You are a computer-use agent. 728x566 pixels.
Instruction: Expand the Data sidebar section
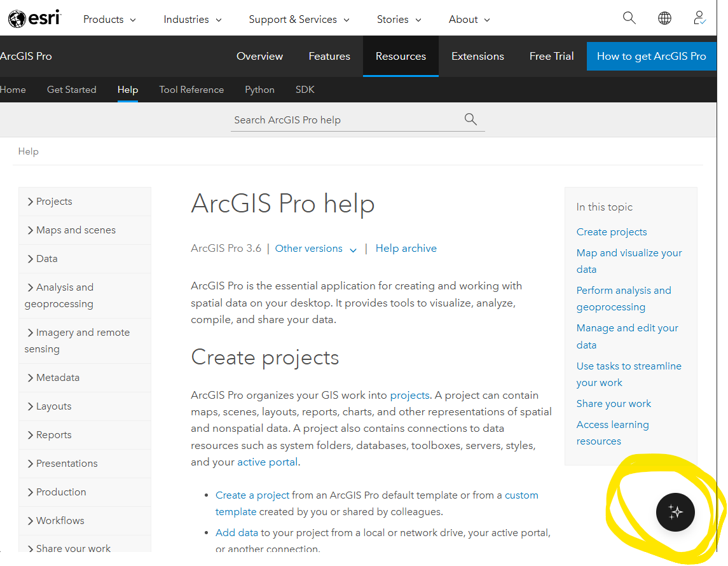point(85,259)
